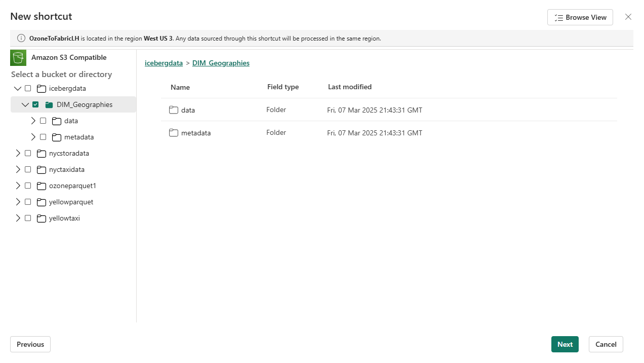Open the DIM_Geographies breadcrumb link

tap(221, 63)
